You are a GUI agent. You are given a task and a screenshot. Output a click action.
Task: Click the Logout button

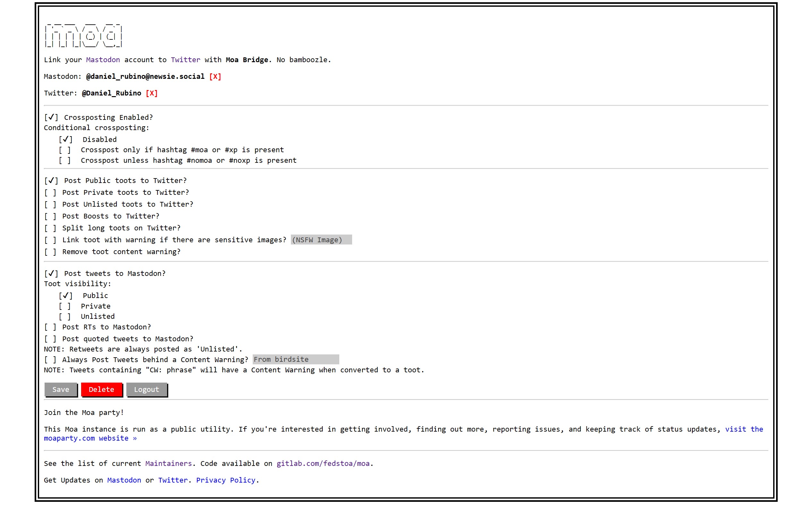tap(147, 389)
